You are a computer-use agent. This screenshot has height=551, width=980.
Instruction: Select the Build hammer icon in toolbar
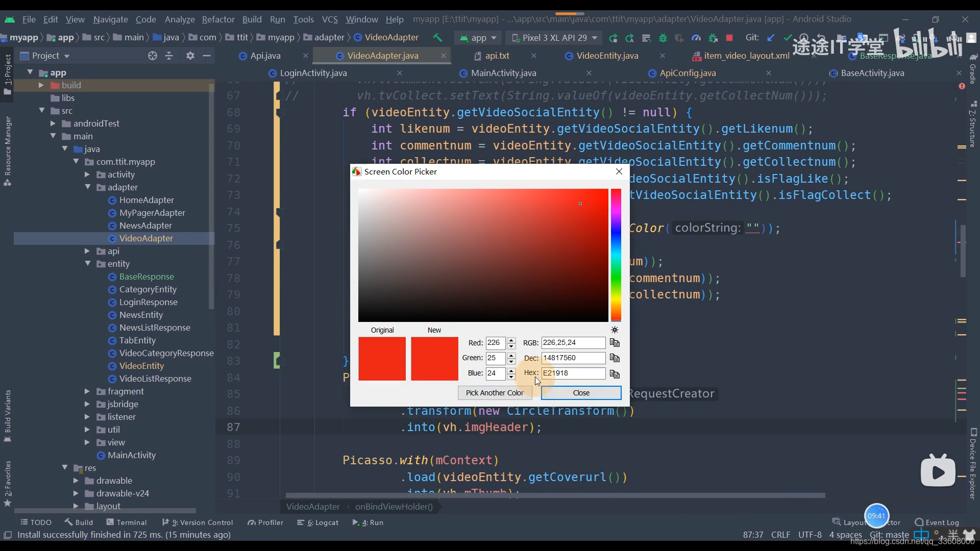(437, 38)
